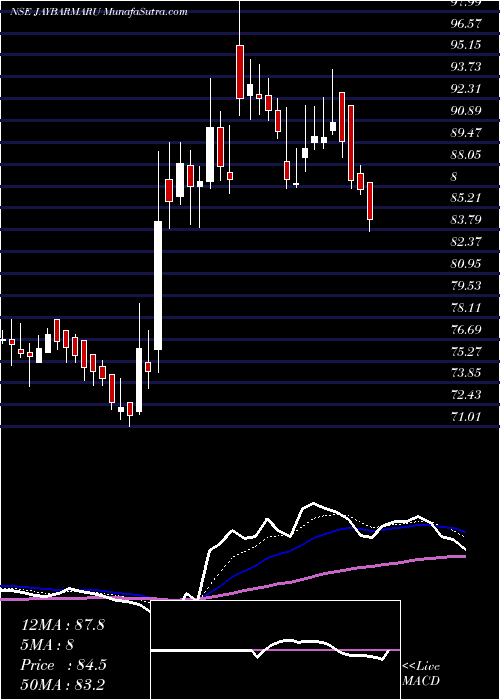Click the 93.73 price axis label
This screenshot has width=500, height=700.
click(466, 67)
